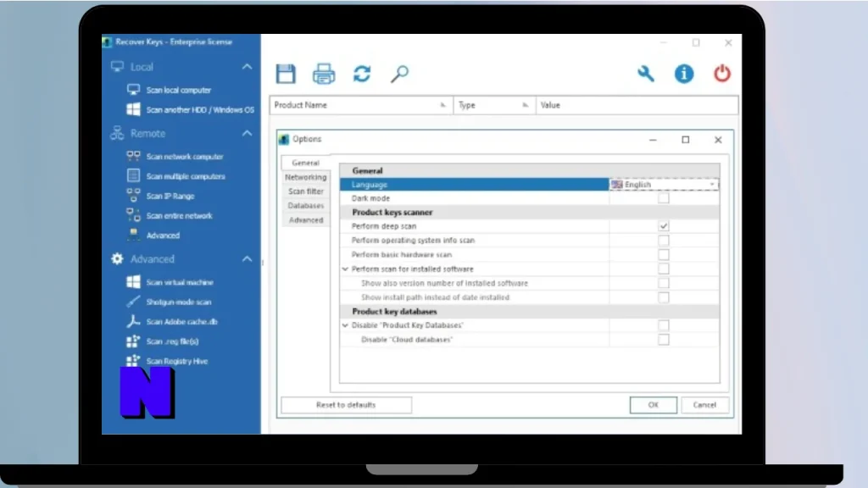Click the Value column header
This screenshot has width=868, height=488.
pos(637,105)
